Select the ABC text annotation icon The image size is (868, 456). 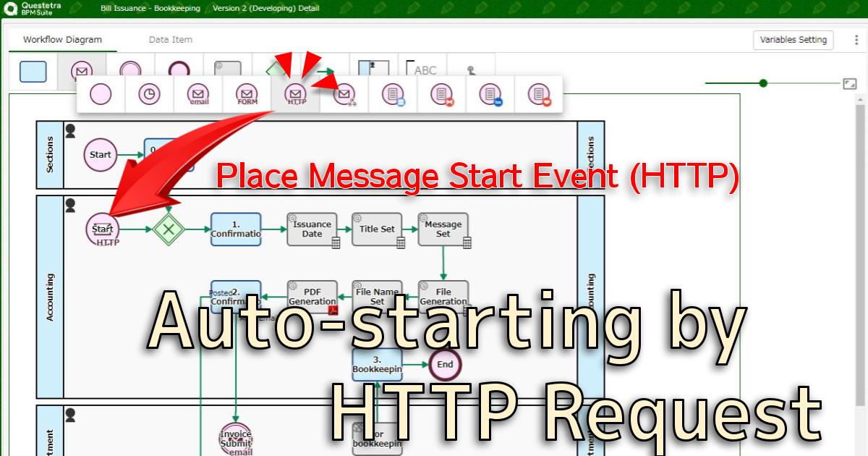424,69
